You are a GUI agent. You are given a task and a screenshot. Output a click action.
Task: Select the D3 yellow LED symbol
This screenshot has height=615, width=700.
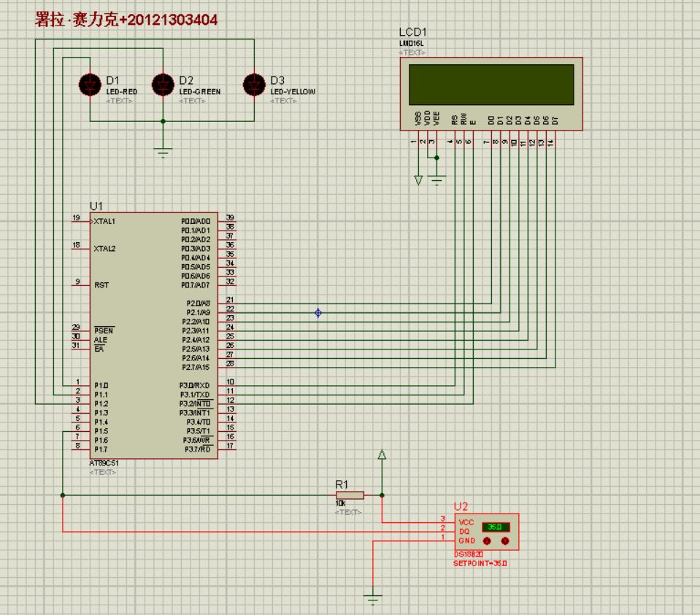click(254, 85)
